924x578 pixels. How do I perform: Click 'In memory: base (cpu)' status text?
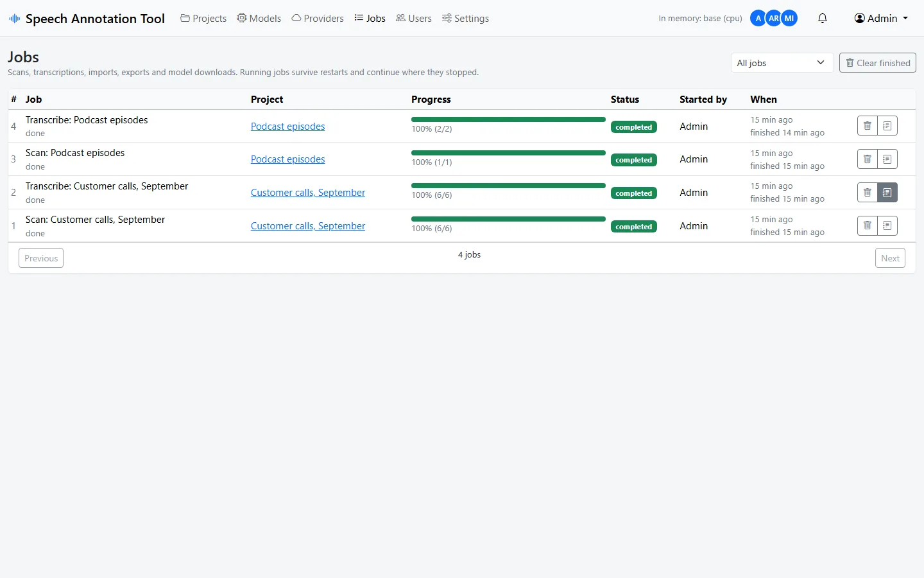pos(700,19)
